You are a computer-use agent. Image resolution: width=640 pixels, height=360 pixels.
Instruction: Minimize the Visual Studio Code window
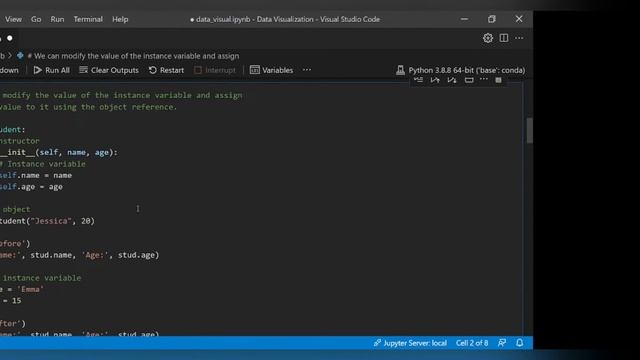(x=464, y=19)
